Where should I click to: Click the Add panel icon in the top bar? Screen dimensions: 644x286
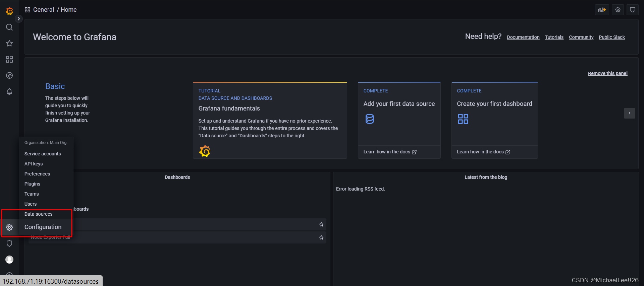pos(602,10)
